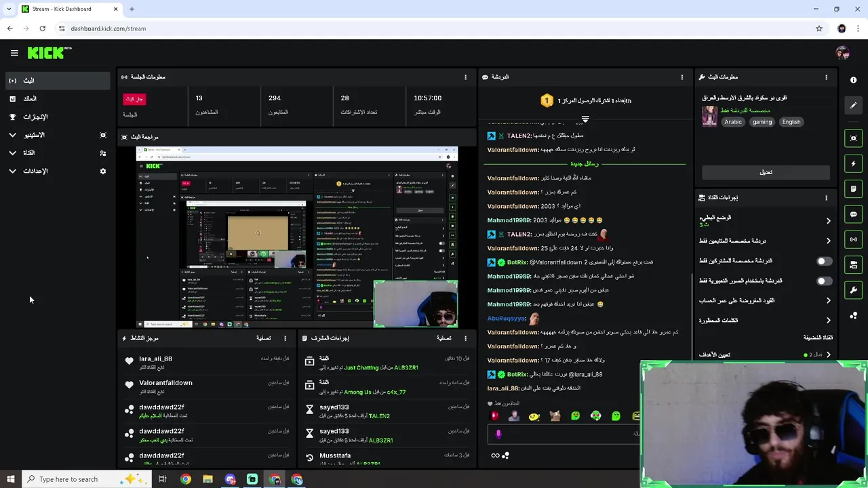Image resolution: width=868 pixels, height=488 pixels.
Task: Click the English tag chip
Action: (791, 122)
